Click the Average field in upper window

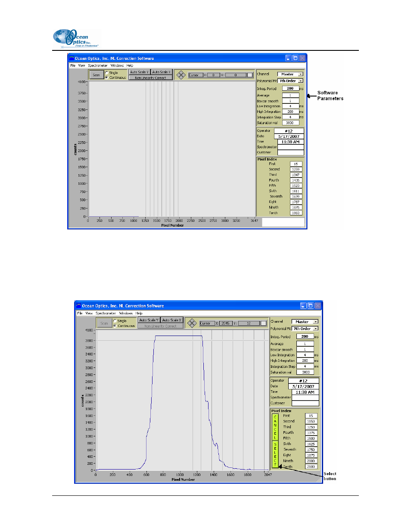coord(290,95)
